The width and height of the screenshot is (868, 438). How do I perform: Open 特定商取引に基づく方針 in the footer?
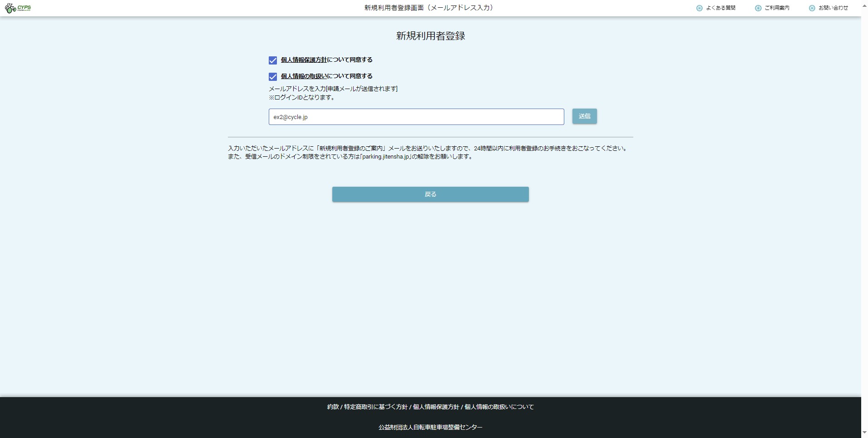[375, 407]
